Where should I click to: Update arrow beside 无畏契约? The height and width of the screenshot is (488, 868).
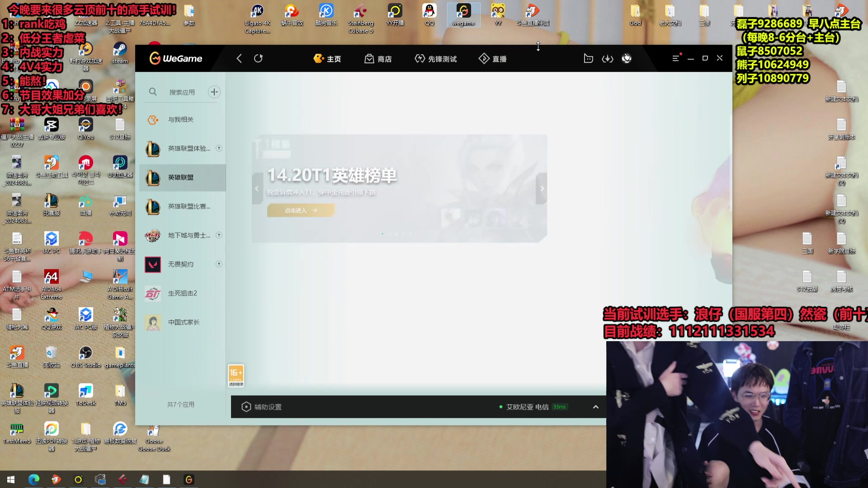219,264
